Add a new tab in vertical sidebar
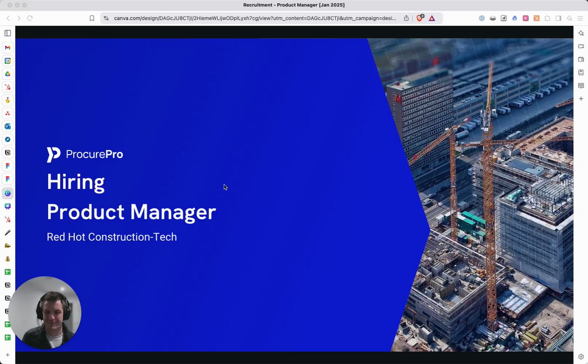Viewport: 588px width, 364px height. 7,355
